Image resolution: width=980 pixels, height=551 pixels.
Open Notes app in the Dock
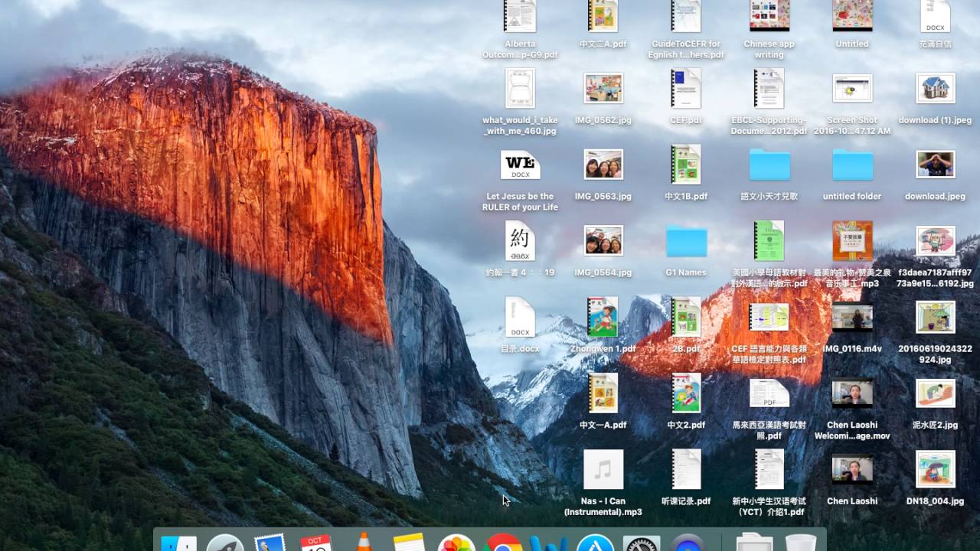tap(409, 543)
